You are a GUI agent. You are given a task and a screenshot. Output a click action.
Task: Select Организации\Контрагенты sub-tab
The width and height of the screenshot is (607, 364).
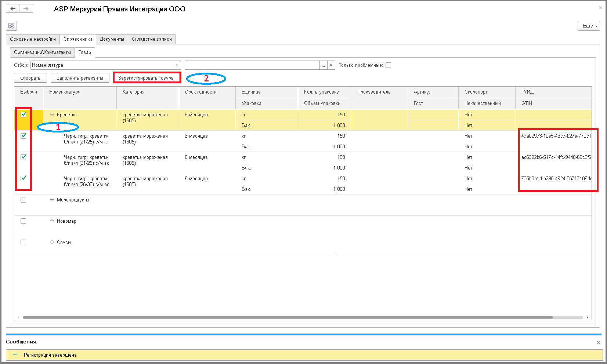pyautogui.click(x=42, y=52)
